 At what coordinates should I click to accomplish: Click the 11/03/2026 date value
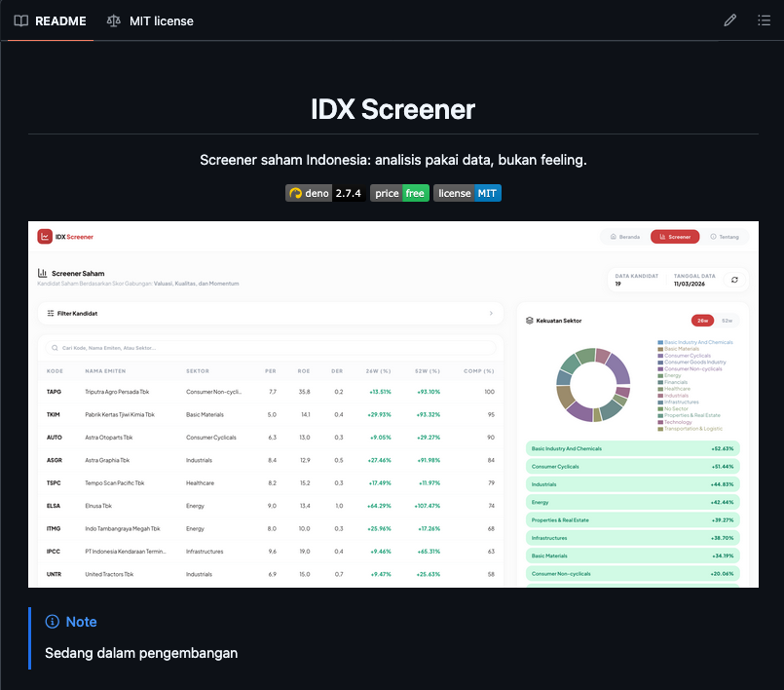pyautogui.click(x=689, y=284)
